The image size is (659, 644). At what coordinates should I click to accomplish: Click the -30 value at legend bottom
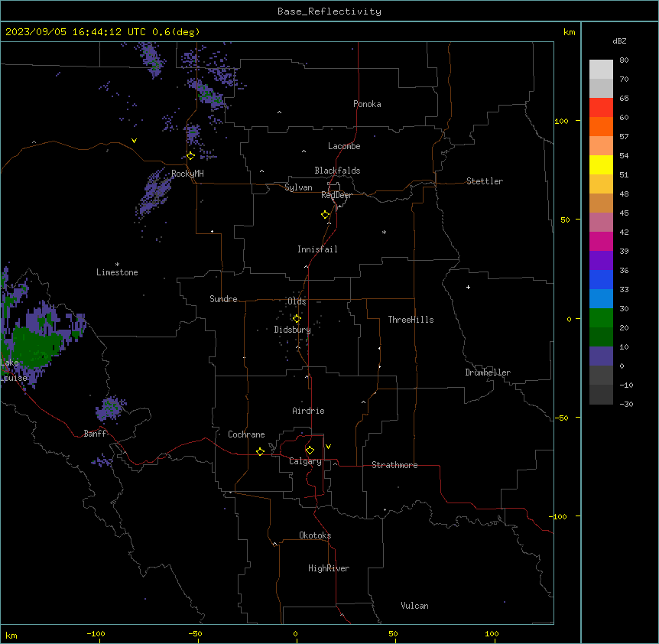(x=626, y=405)
